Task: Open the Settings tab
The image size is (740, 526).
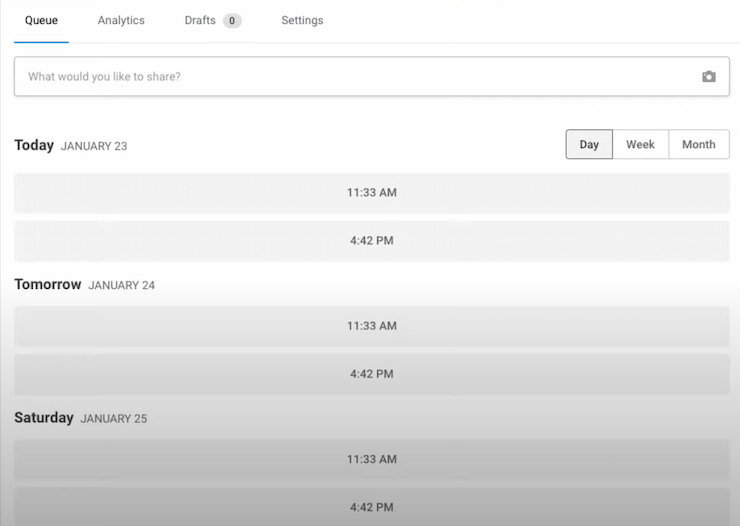Action: pos(302,20)
